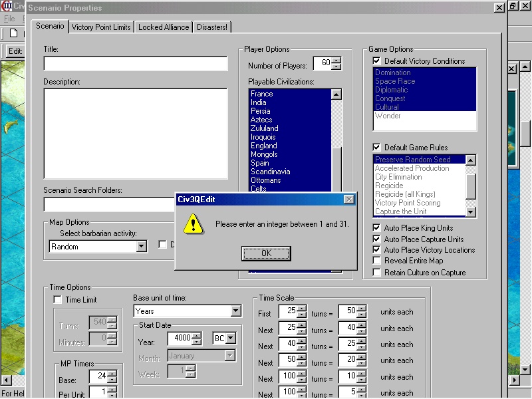The width and height of the screenshot is (532, 399).
Task: Click game rules list scroll-up arrow
Action: pos(471,160)
